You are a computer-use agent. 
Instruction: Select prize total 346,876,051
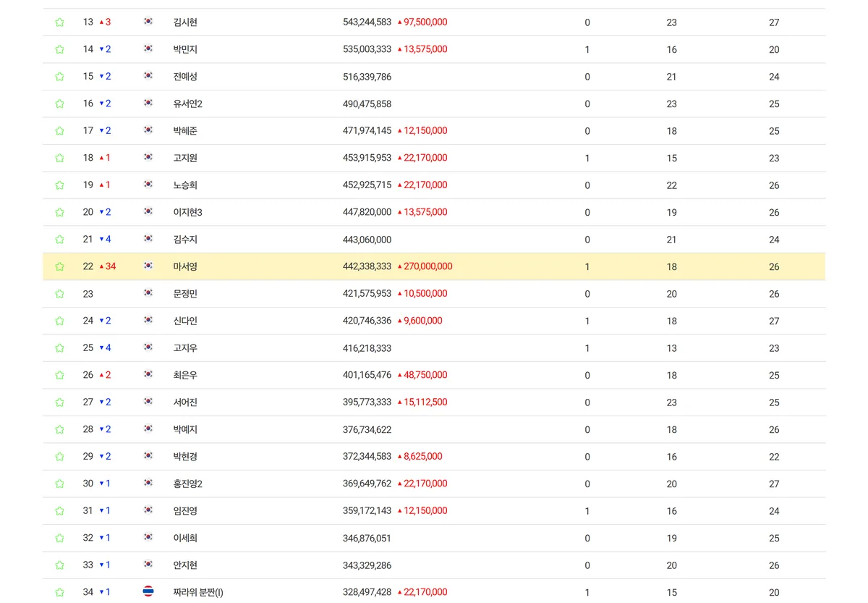coord(367,538)
